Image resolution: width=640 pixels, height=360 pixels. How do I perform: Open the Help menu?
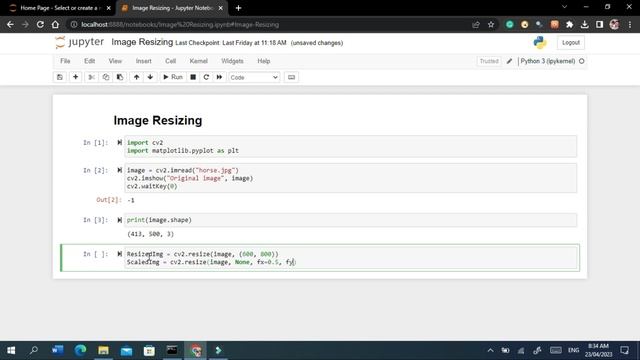coord(264,61)
